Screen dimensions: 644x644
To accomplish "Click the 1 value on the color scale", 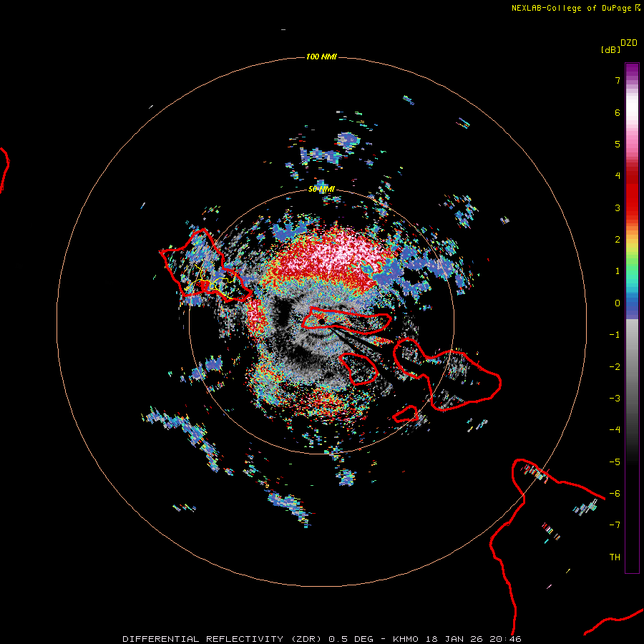I will [x=618, y=271].
